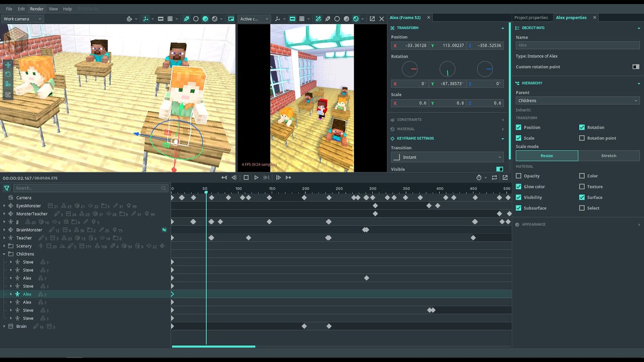Open the File menu

pos(9,9)
